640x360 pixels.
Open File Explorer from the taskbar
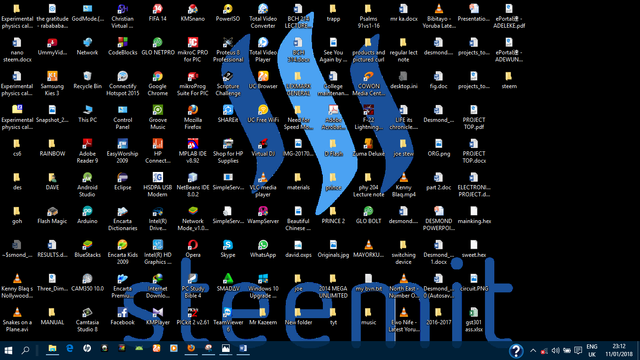[52, 349]
